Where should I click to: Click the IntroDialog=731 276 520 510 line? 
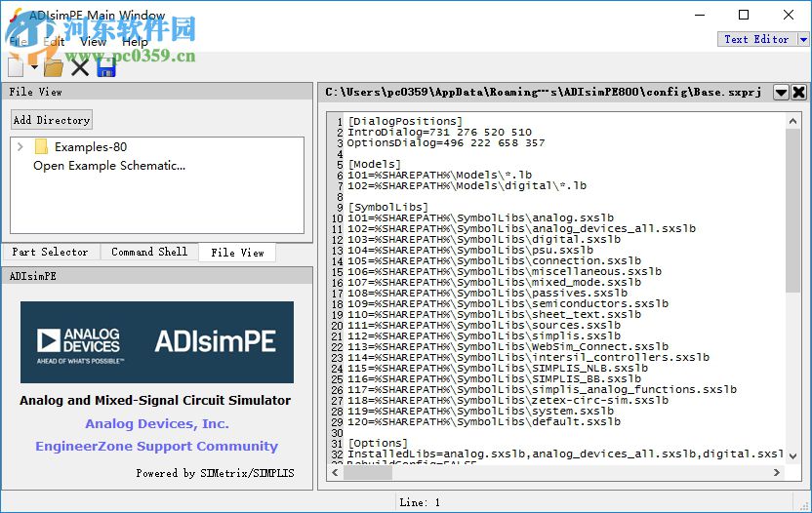coord(439,132)
